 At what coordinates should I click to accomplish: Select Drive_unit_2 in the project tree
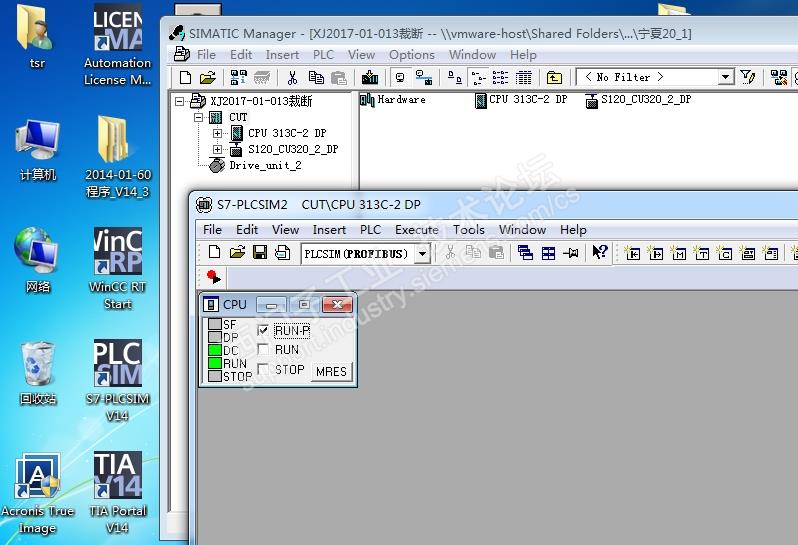tap(265, 165)
